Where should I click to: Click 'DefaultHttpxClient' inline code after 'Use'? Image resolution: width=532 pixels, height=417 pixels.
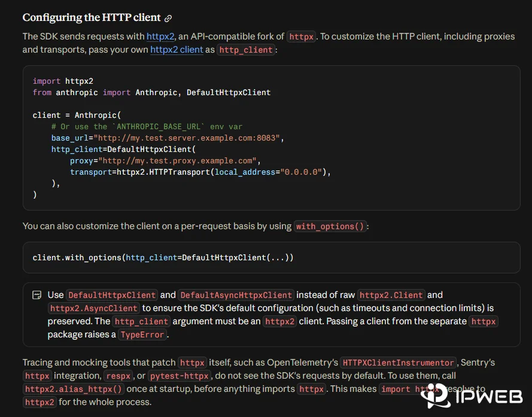(112, 295)
